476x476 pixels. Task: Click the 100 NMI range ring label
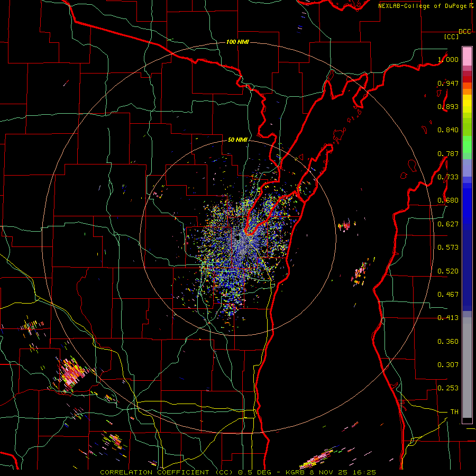237,42
